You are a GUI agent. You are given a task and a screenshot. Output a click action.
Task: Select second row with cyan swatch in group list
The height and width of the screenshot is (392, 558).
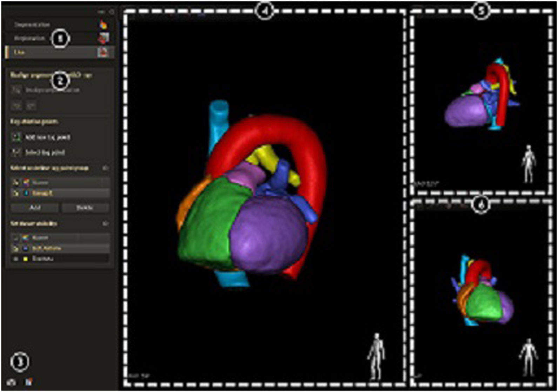coord(60,193)
